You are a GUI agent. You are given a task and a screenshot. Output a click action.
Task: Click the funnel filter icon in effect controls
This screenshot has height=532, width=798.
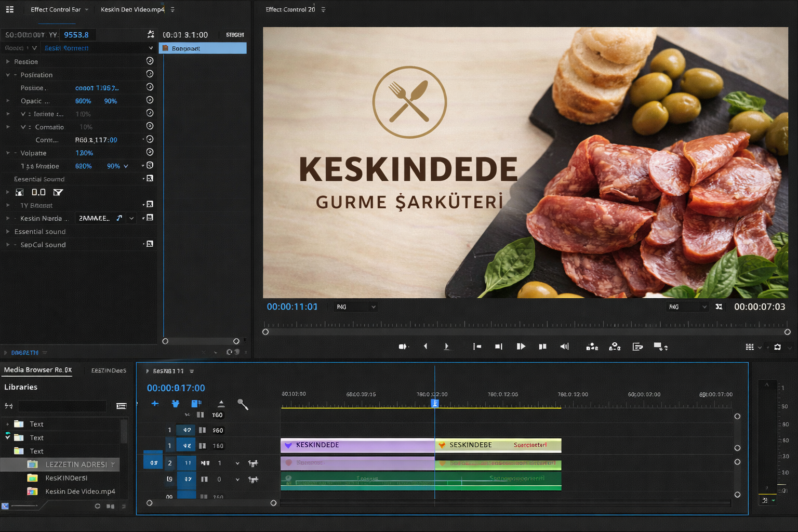coord(58,192)
